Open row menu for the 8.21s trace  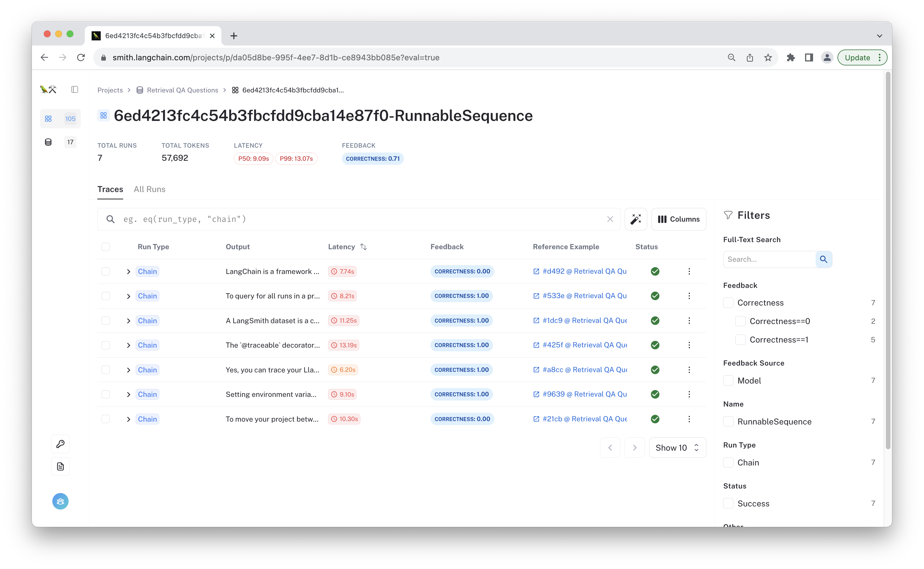[689, 296]
